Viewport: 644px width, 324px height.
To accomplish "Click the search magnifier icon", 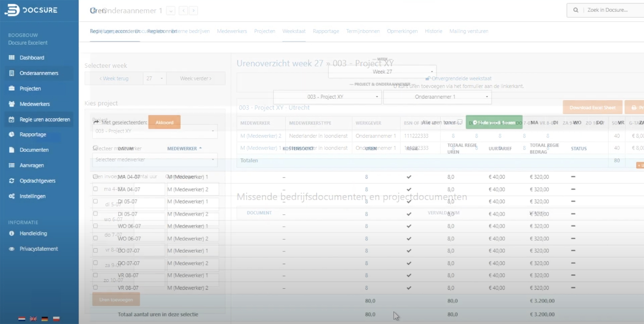I will tap(576, 10).
